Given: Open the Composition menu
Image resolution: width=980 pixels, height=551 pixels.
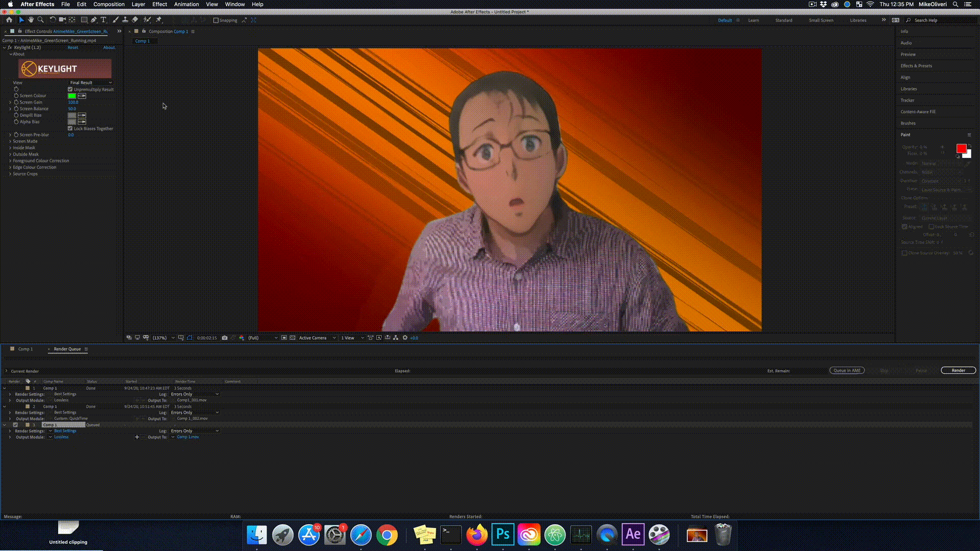Looking at the screenshot, I should pyautogui.click(x=109, y=4).
